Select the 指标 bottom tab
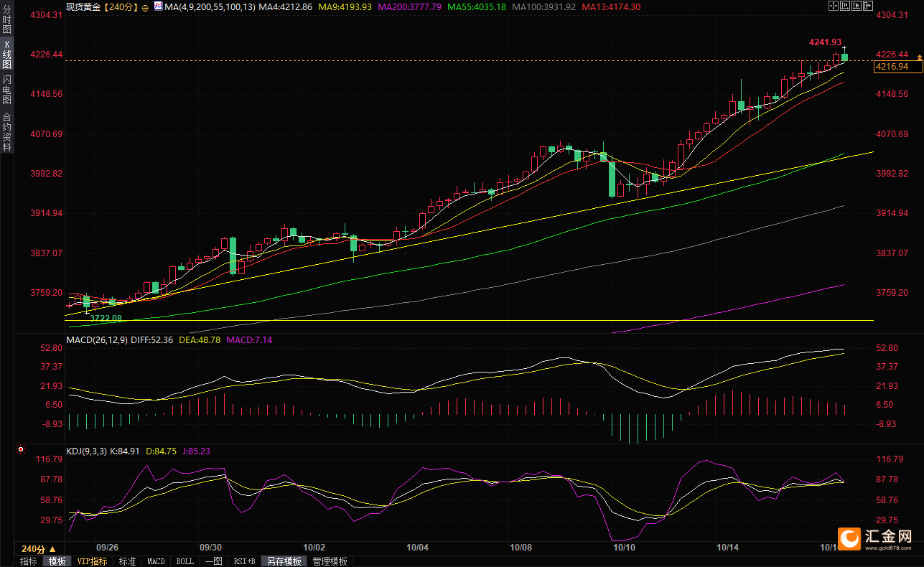924x567 pixels. tap(29, 561)
